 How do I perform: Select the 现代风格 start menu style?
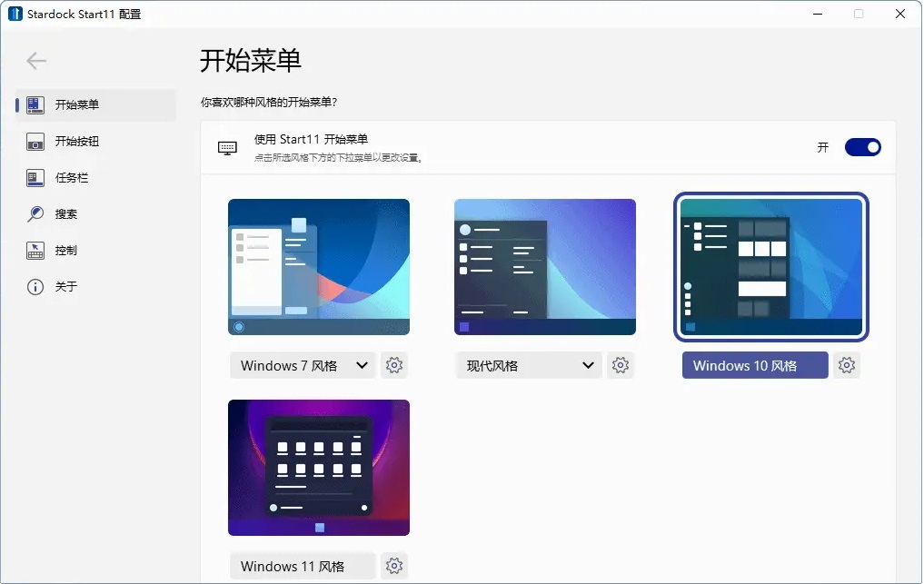pos(544,266)
